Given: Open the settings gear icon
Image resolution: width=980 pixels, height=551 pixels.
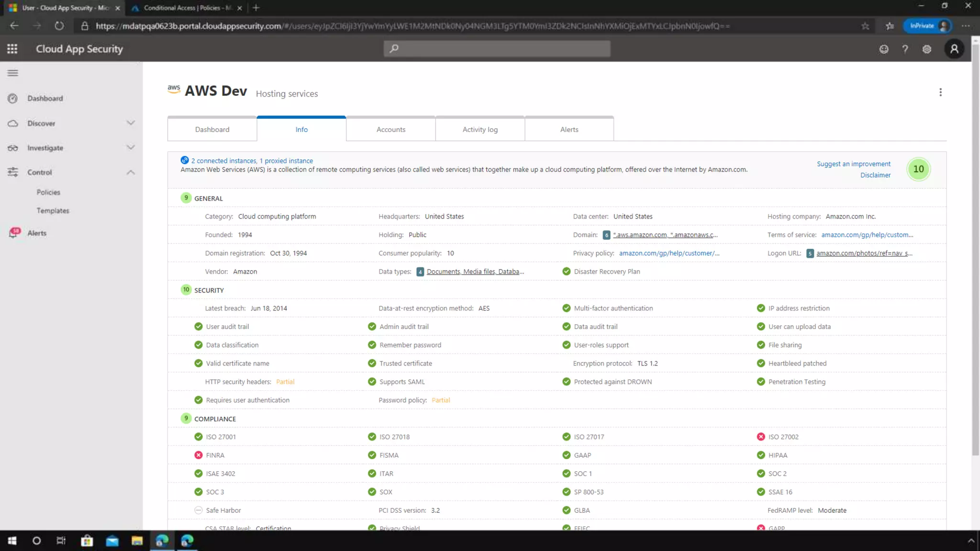Looking at the screenshot, I should click(x=927, y=49).
